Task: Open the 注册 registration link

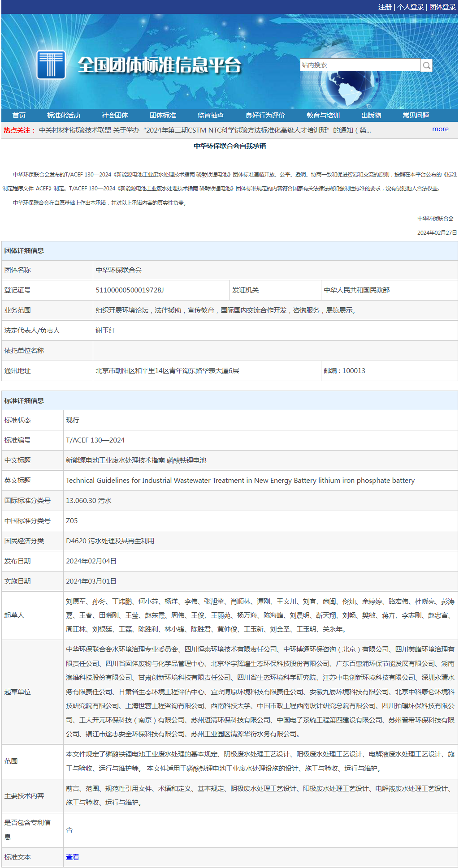Action: pos(385,7)
